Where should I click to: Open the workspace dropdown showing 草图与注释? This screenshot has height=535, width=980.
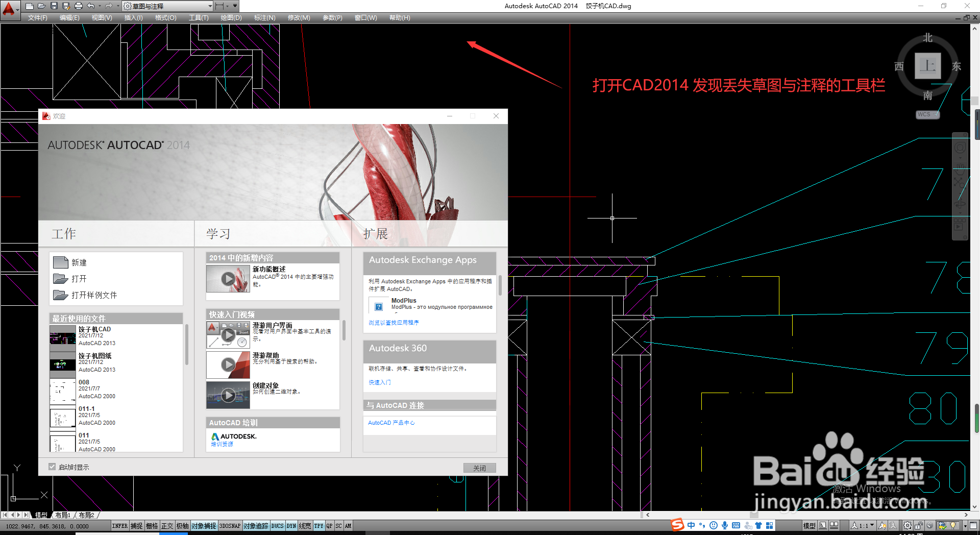click(x=168, y=6)
